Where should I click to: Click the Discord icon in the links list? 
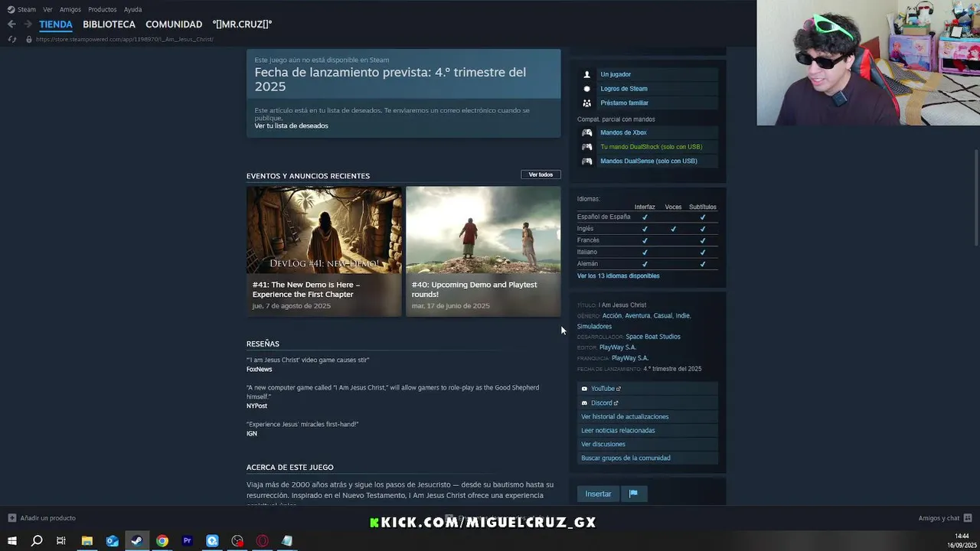pos(585,403)
